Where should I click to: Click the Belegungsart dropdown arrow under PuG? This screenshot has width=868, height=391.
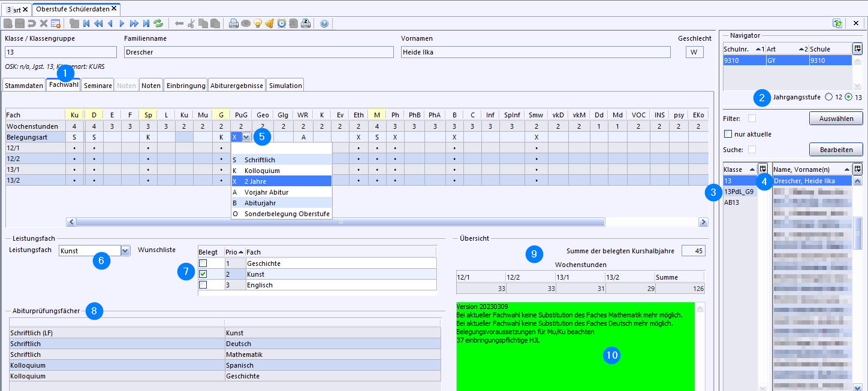click(x=246, y=137)
